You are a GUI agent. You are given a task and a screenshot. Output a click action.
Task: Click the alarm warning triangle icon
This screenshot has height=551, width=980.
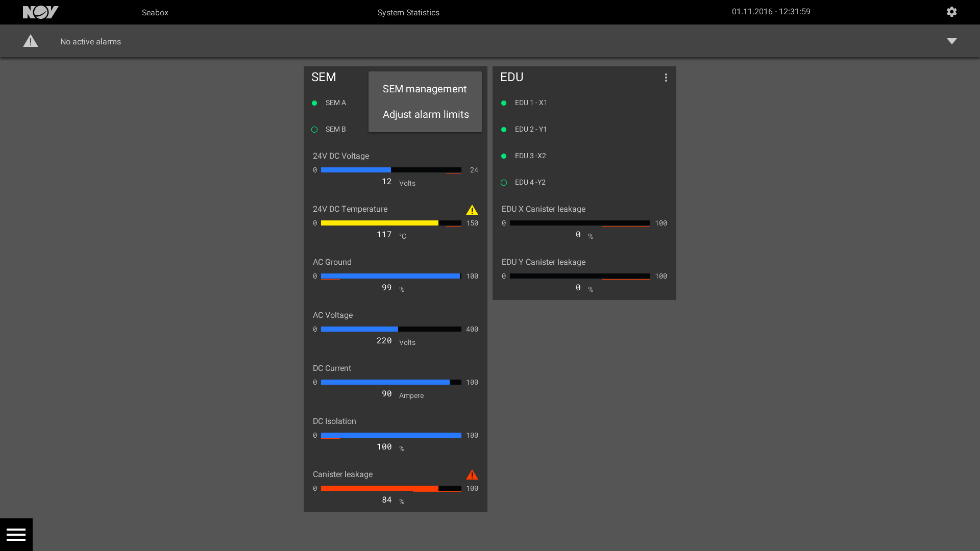coord(31,41)
